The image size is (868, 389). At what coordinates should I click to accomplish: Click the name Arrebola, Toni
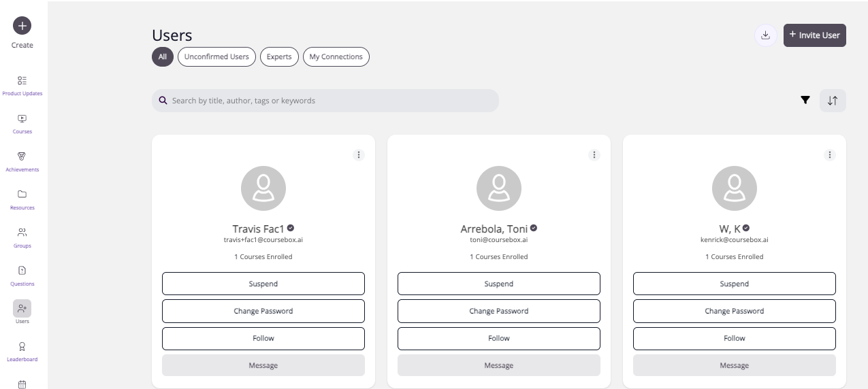[x=494, y=229]
